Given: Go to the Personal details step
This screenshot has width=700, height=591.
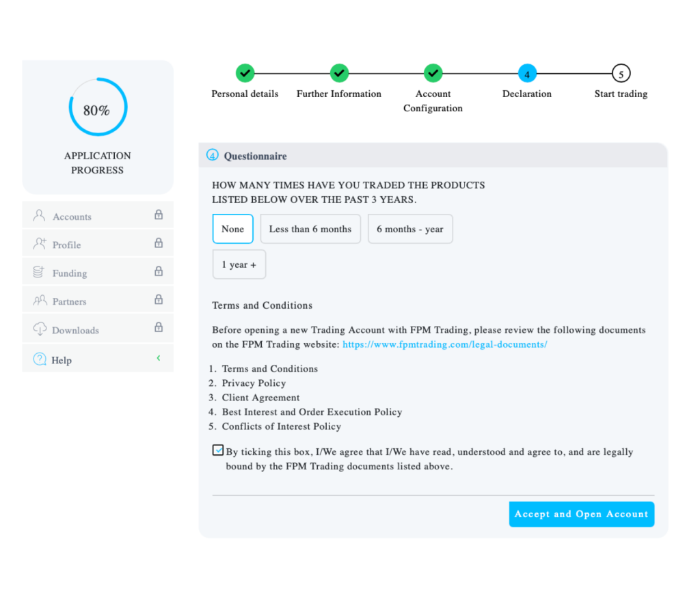Looking at the screenshot, I should point(245,73).
